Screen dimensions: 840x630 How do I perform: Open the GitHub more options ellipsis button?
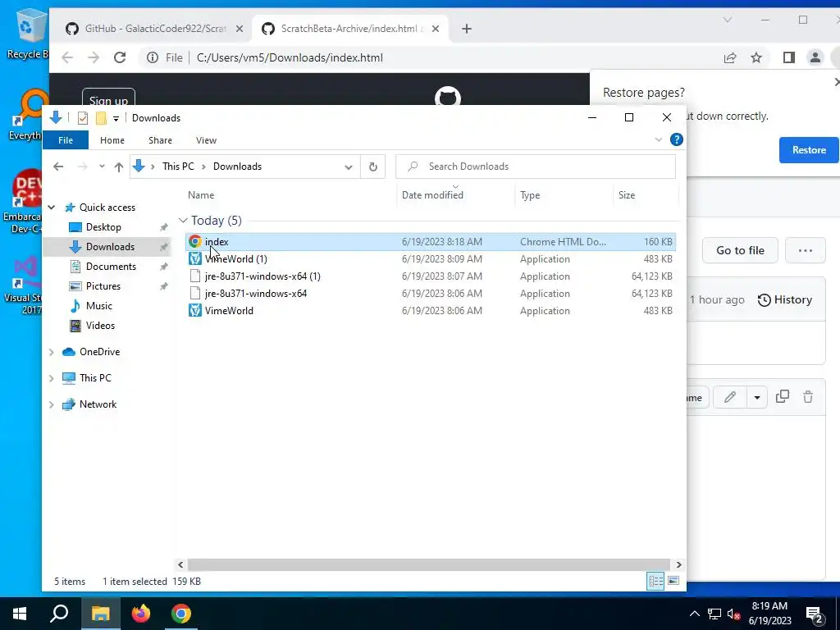(806, 250)
